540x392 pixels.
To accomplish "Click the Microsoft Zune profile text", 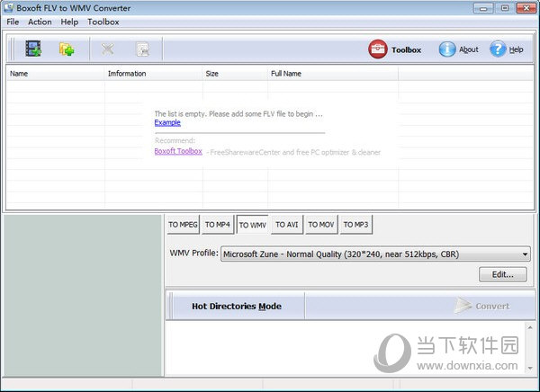I will click(x=341, y=254).
